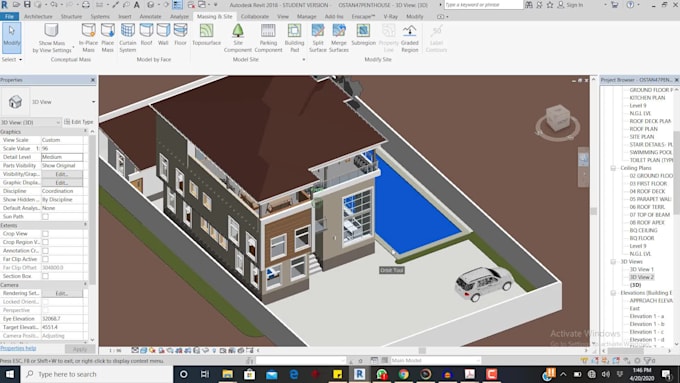Open the Manage ribbon tab

click(306, 16)
